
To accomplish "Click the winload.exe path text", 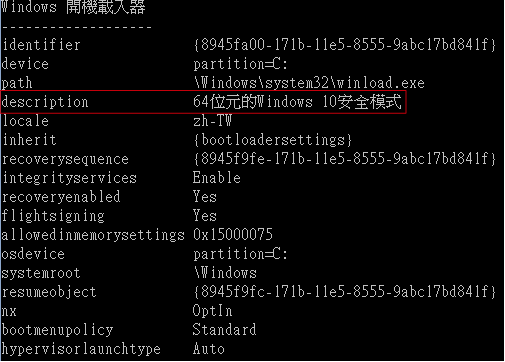I will click(309, 83).
